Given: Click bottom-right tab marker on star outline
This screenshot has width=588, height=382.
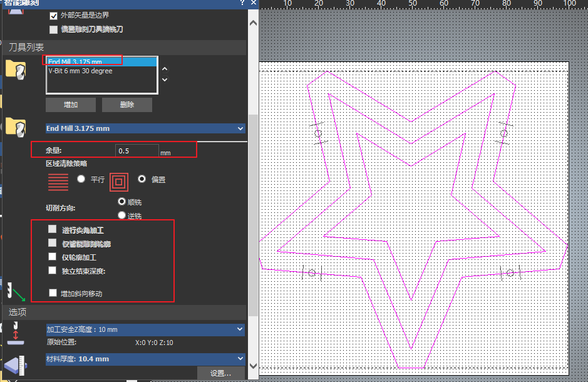Looking at the screenshot, I should (510, 273).
